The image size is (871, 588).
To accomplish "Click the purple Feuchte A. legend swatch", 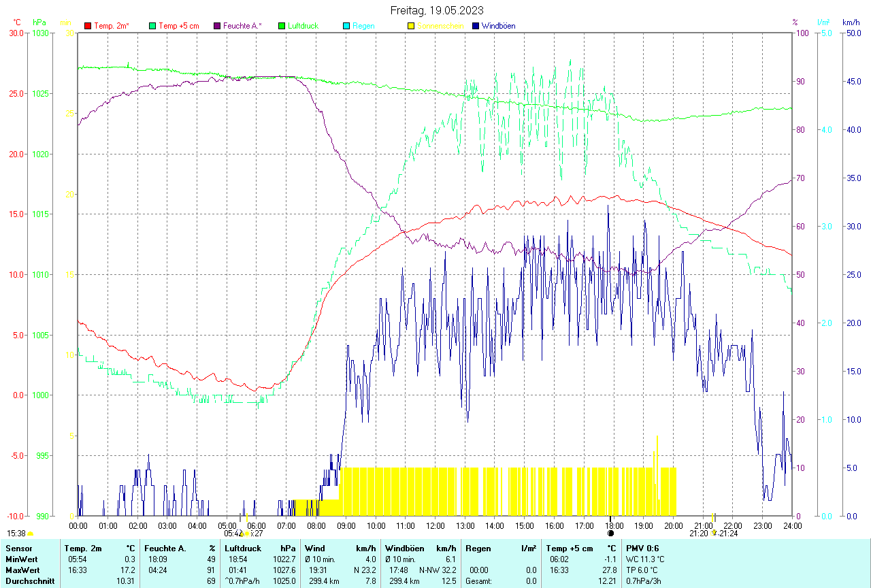I will click(x=217, y=26).
